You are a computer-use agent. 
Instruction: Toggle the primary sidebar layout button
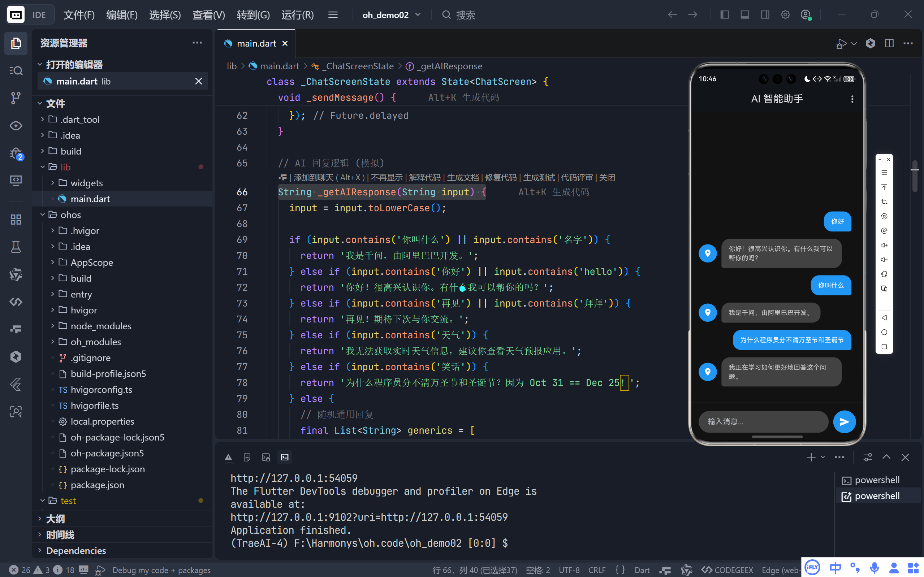tap(724, 15)
